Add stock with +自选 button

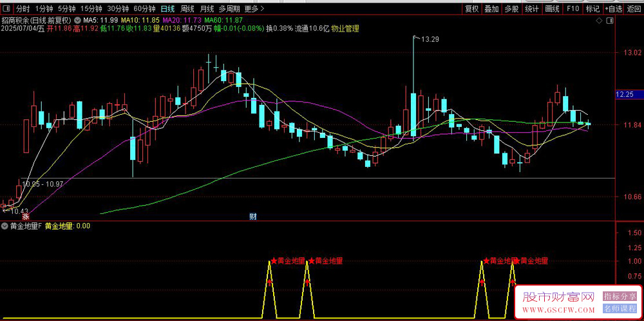tap(614, 8)
